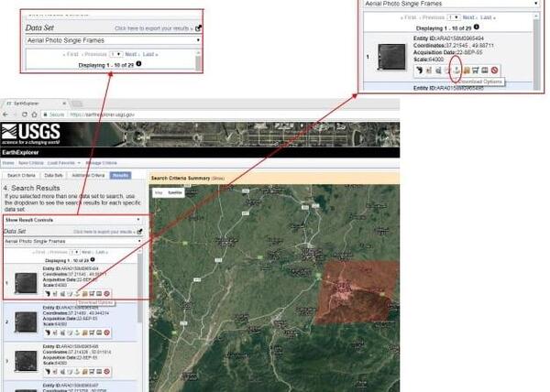This screenshot has width=550, height=392.
Task: Open the result thumbnail in the top-right inset
Action: pyautogui.click(x=391, y=57)
